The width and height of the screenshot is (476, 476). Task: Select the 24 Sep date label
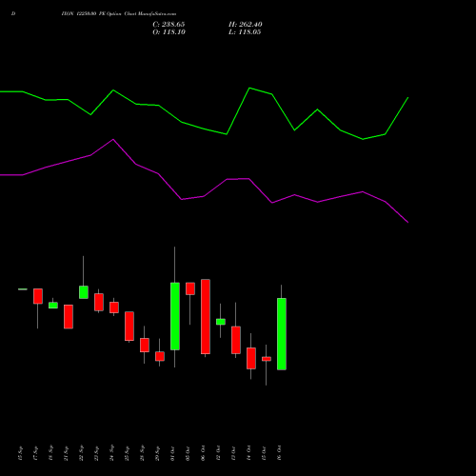(111, 453)
